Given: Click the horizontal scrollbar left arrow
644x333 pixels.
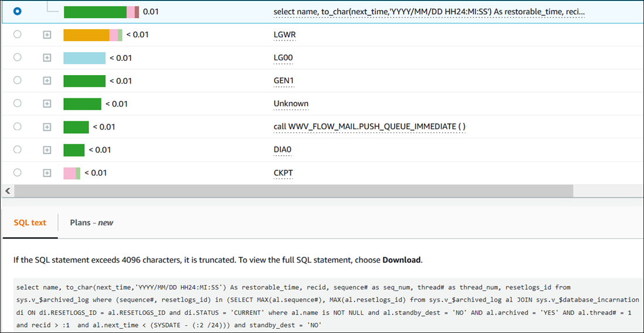Looking at the screenshot, I should 7,191.
